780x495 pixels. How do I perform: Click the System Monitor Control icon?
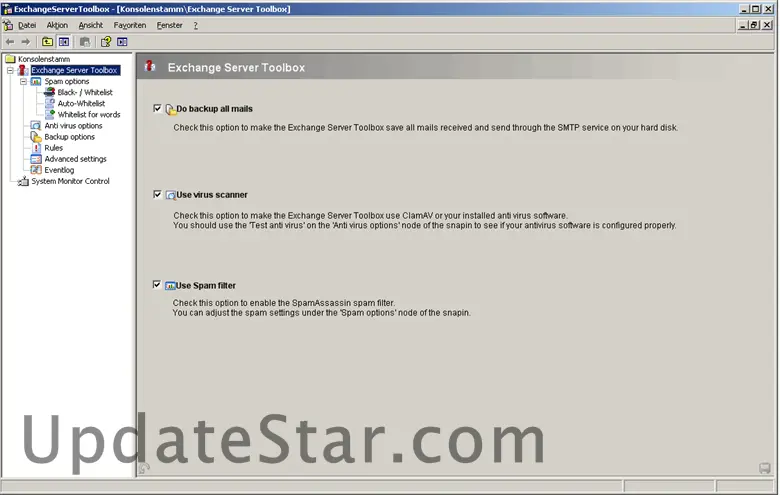tap(23, 181)
